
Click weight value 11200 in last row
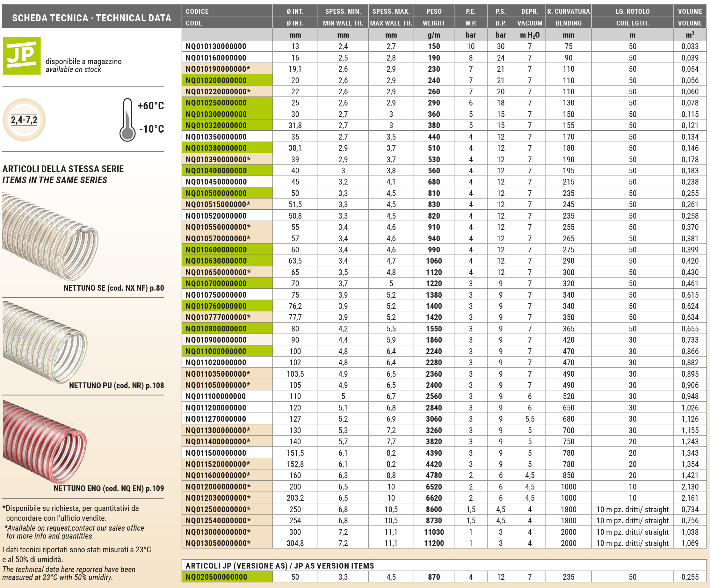[434, 543]
